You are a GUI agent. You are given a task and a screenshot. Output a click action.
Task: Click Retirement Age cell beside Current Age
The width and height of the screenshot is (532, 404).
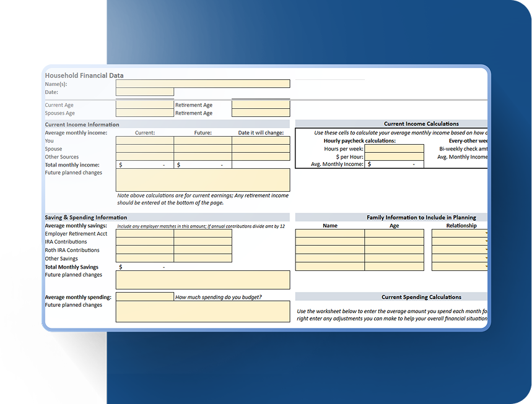point(260,105)
